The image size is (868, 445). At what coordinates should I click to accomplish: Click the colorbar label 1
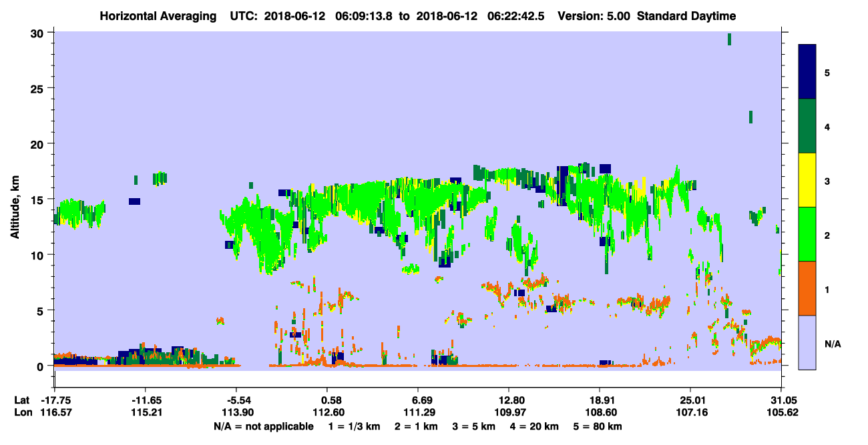[x=827, y=289]
